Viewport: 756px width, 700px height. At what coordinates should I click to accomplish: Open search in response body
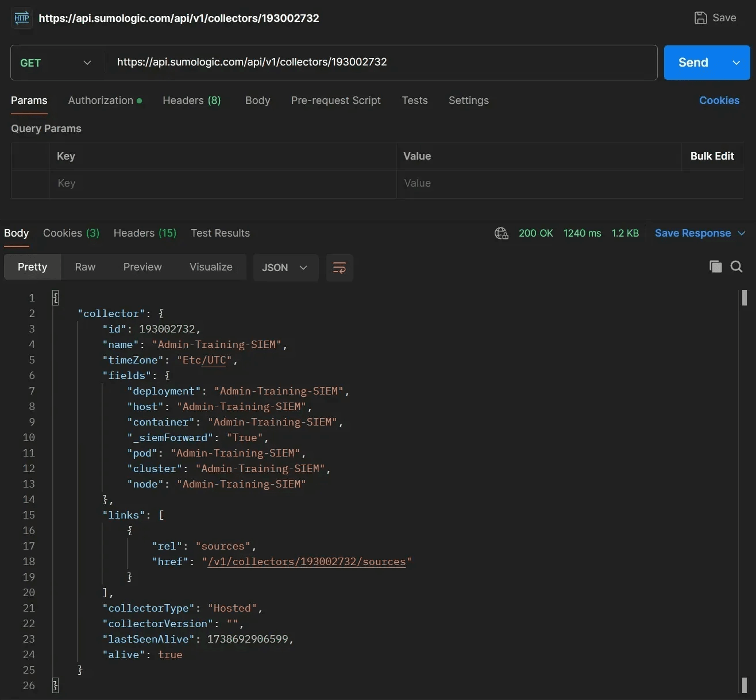pyautogui.click(x=736, y=266)
